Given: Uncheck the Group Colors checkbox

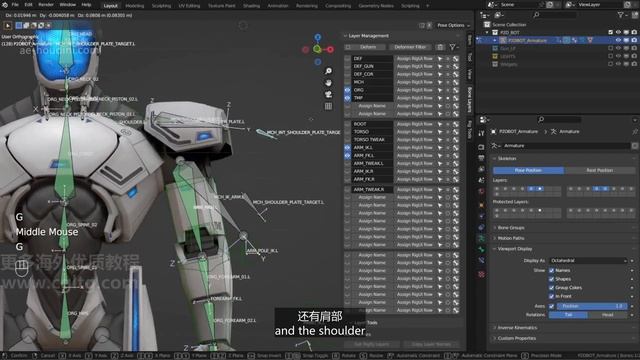Looking at the screenshot, I should point(551,287).
